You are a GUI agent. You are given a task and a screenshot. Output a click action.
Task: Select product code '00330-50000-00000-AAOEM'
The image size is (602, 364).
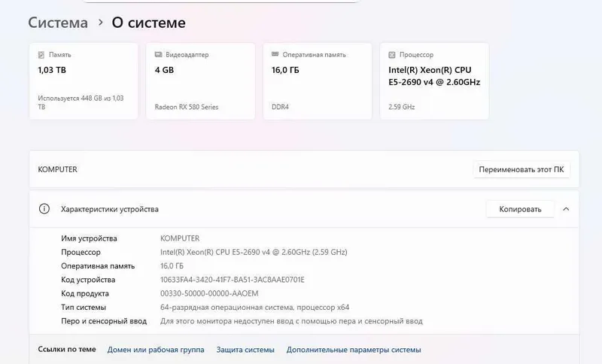209,293
